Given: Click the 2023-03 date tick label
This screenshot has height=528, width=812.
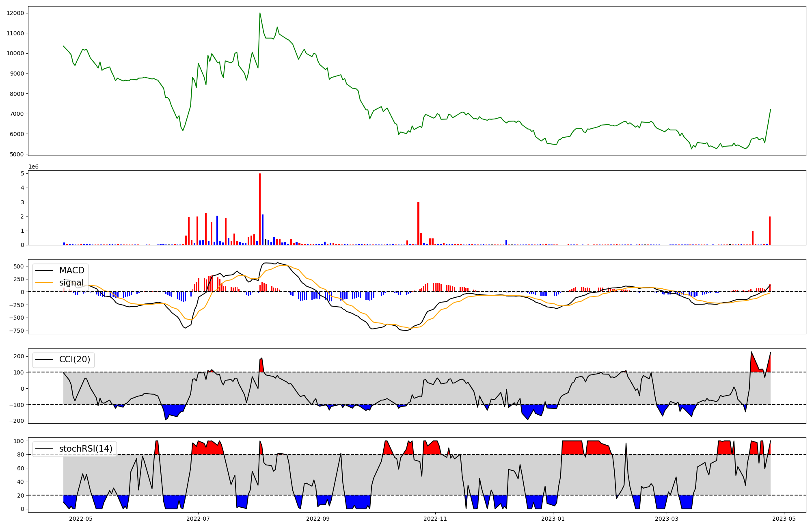Looking at the screenshot, I should point(667,519).
